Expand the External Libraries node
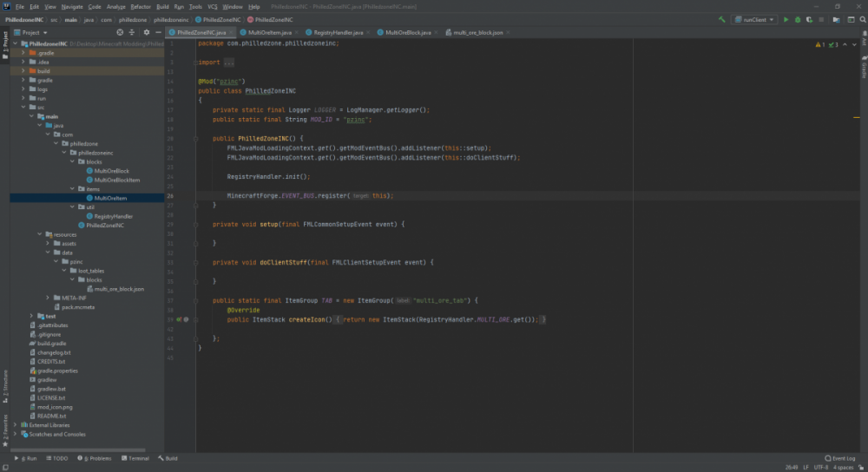 click(x=15, y=425)
